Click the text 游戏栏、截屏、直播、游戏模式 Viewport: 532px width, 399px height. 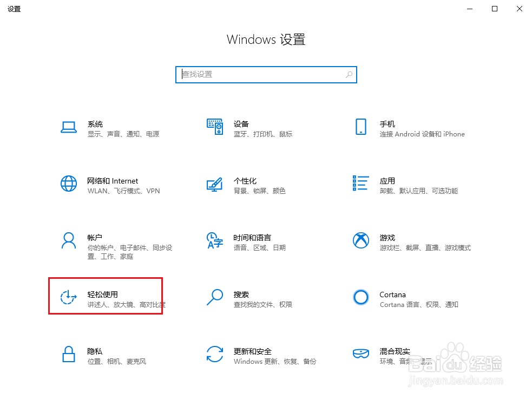(x=425, y=247)
